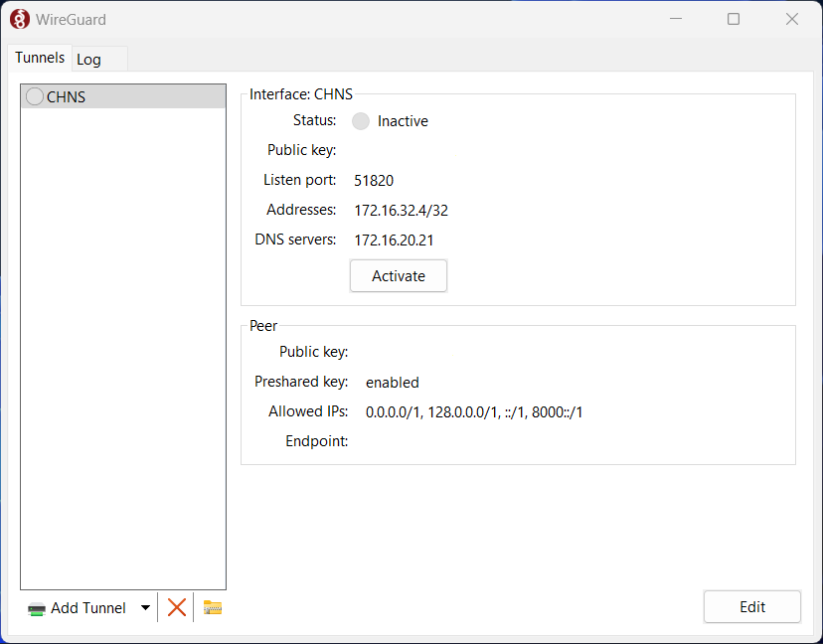Viewport: 823px width, 644px height.
Task: Select CHNS in the tunnel list
Action: [x=66, y=96]
